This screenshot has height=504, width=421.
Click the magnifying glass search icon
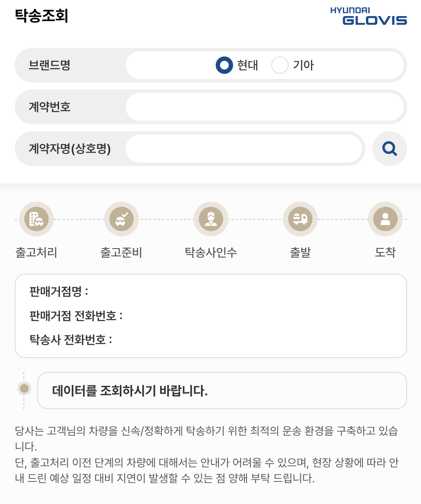tap(389, 149)
